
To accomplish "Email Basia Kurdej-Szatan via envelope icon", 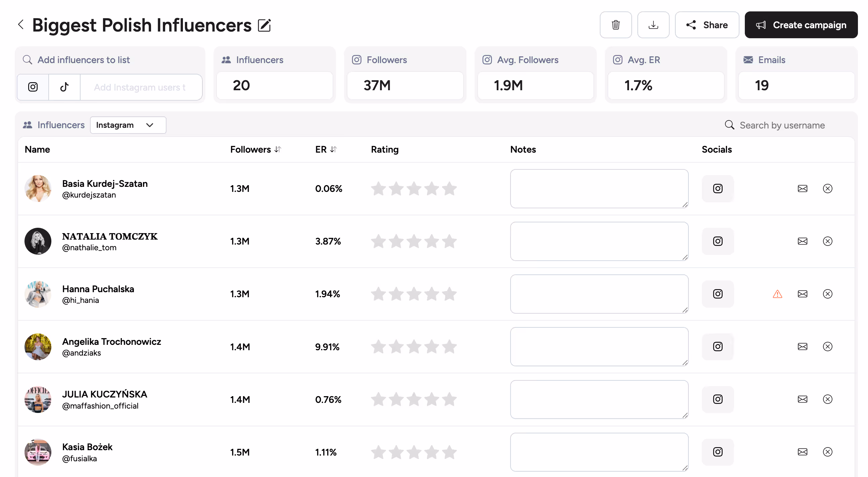I will point(802,189).
